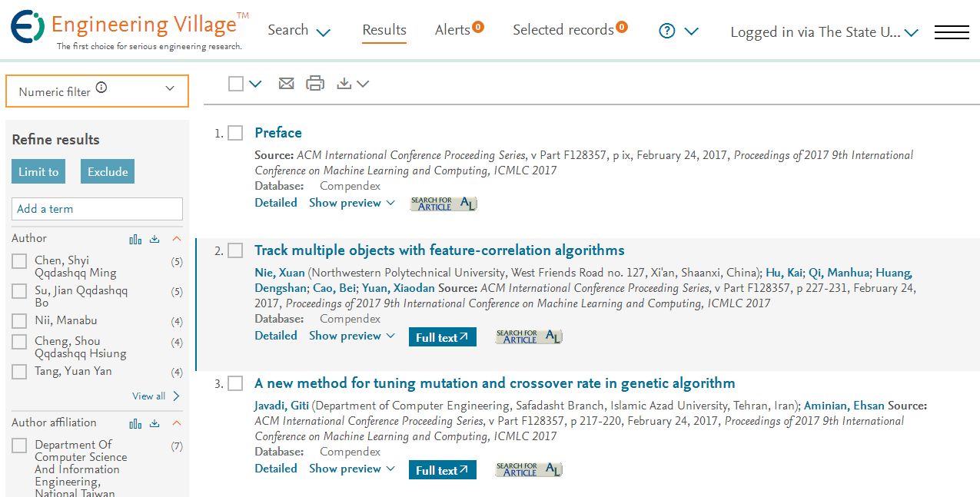
Task: Open the Search menu
Action: pos(299,31)
